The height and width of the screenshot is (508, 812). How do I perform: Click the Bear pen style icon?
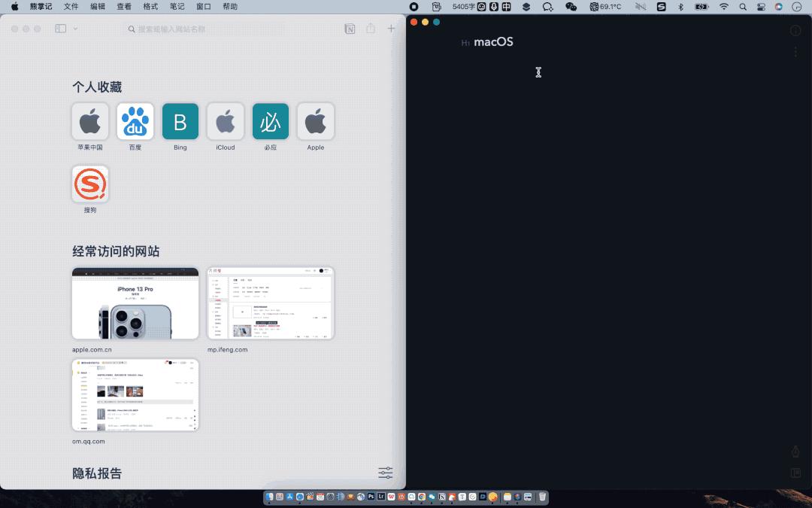tap(795, 452)
